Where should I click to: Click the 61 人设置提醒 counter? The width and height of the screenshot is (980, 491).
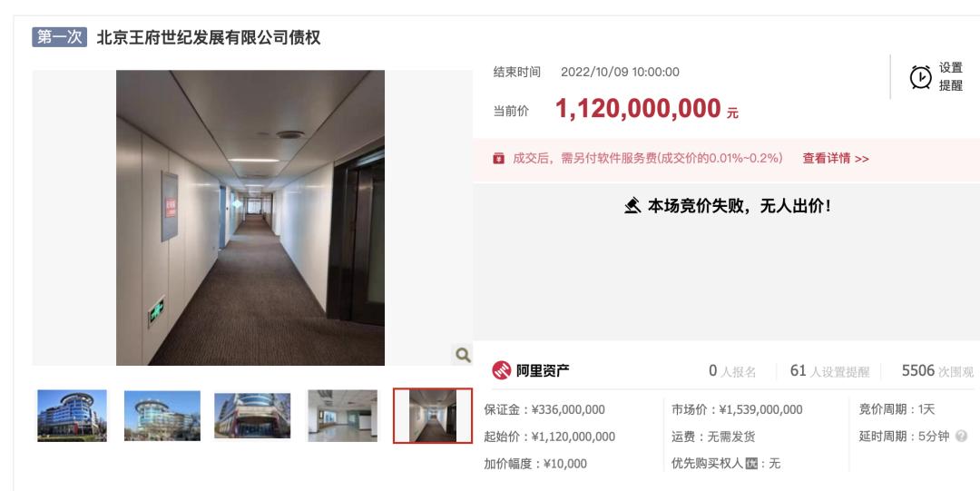pos(829,371)
